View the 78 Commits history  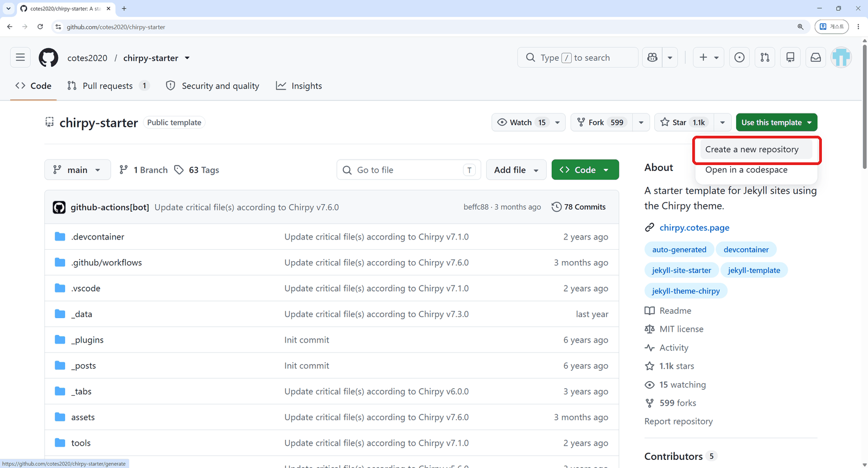click(x=579, y=207)
